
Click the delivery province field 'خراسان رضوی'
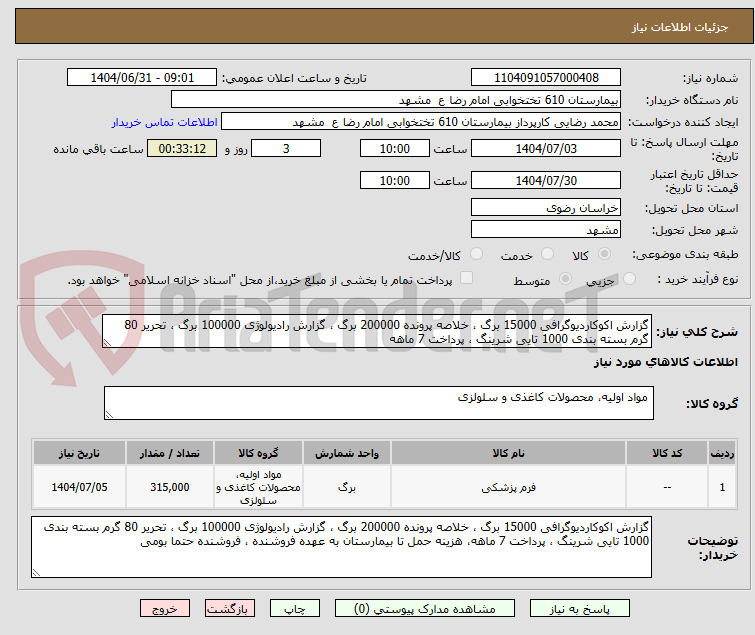pos(546,207)
